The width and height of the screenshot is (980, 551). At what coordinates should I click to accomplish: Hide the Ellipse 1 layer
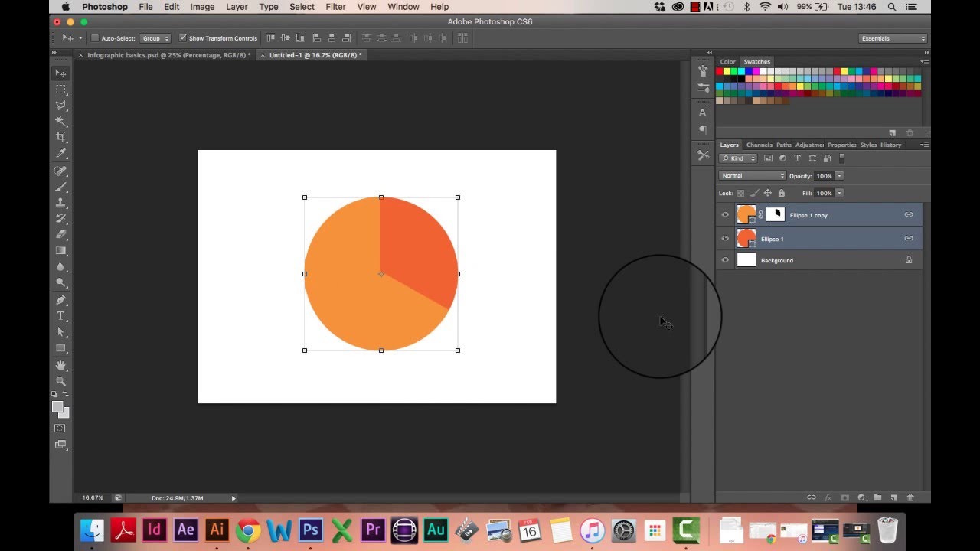(x=725, y=239)
